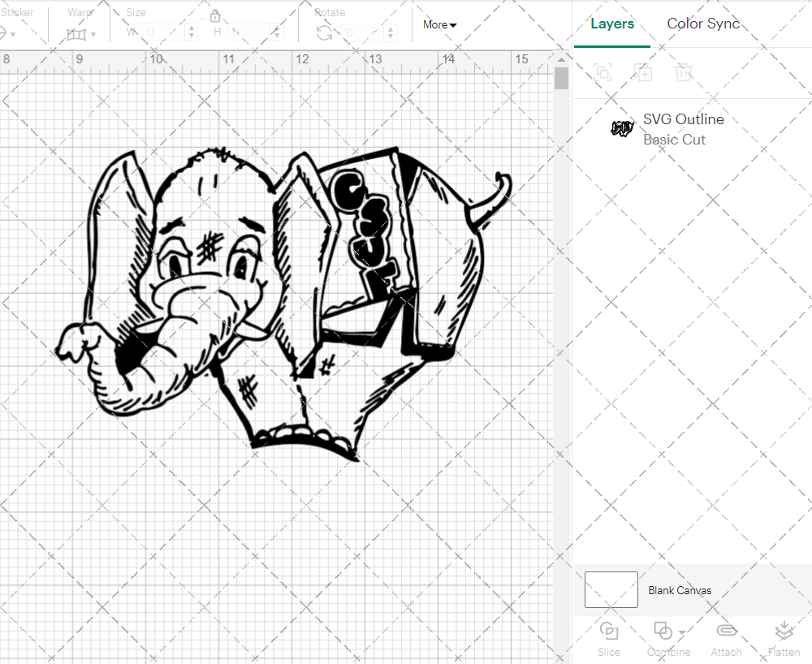Open the Combine dropdown options
Viewport: 812px width, 664px height.
pyautogui.click(x=682, y=632)
